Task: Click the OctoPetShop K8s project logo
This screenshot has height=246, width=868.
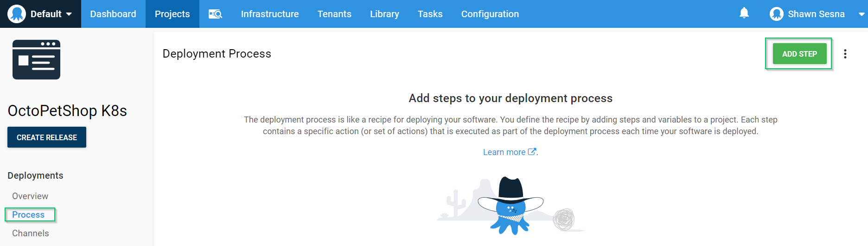Action: tap(36, 59)
